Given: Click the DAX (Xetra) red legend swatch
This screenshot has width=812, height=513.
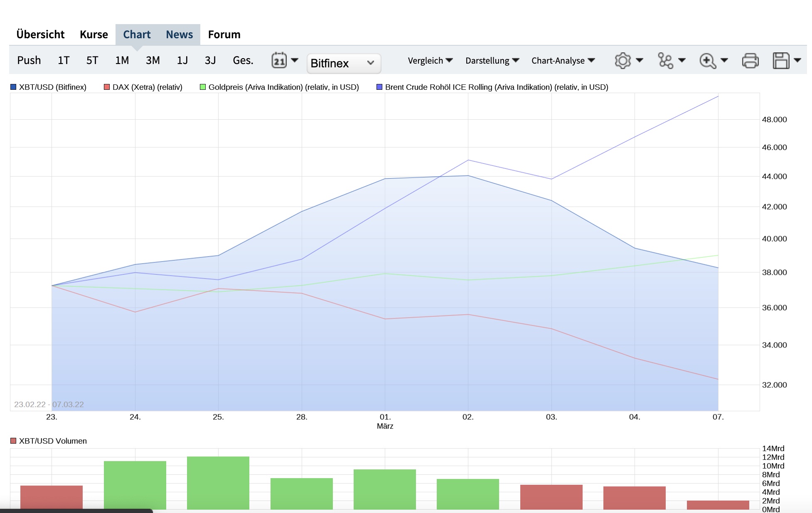Looking at the screenshot, I should [x=107, y=87].
